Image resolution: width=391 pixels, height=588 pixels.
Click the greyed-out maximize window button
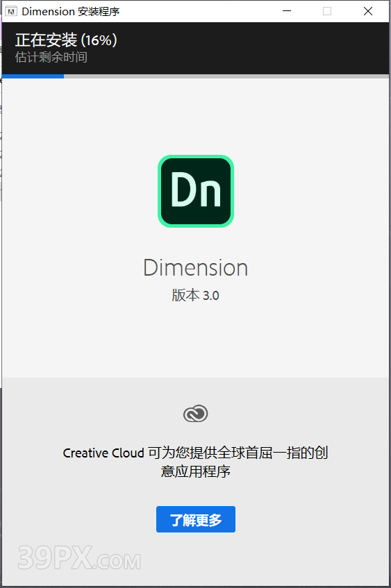point(327,11)
